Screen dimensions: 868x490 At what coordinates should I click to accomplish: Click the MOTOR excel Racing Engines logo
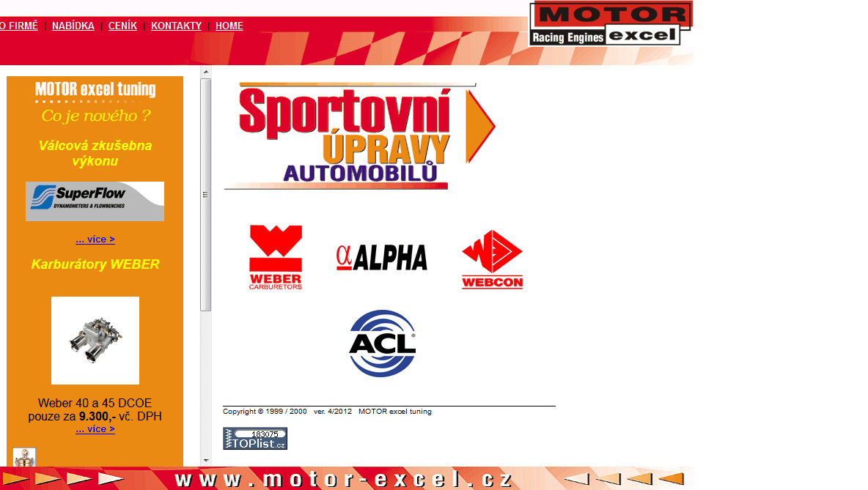point(611,23)
